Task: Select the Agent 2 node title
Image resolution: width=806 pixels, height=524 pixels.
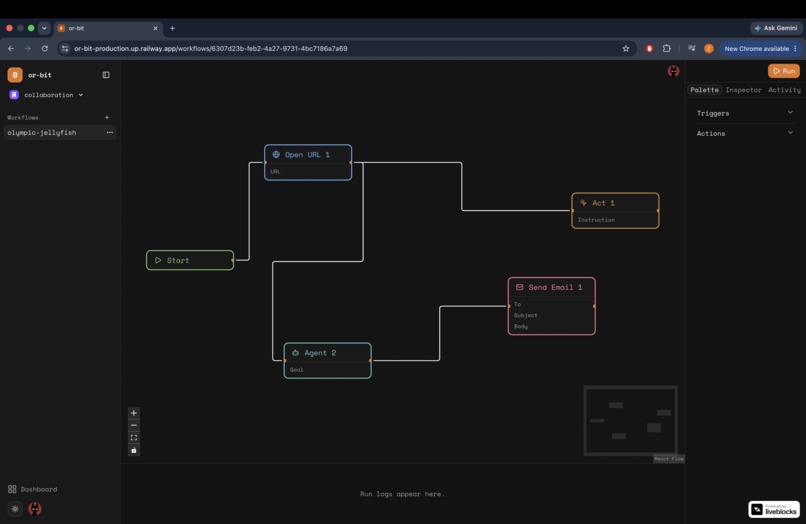Action: pos(320,353)
